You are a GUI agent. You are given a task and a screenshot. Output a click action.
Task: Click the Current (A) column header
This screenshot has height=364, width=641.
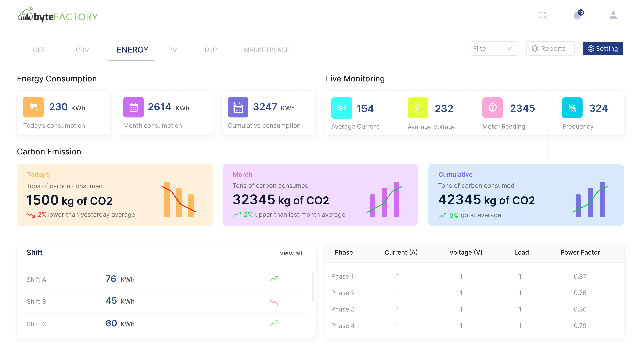pyautogui.click(x=401, y=253)
